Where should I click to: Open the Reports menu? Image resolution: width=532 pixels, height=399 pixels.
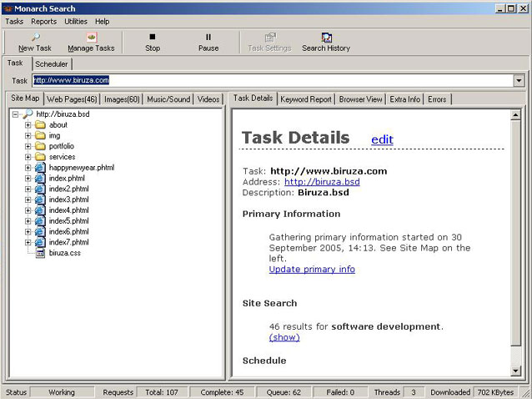pos(43,22)
